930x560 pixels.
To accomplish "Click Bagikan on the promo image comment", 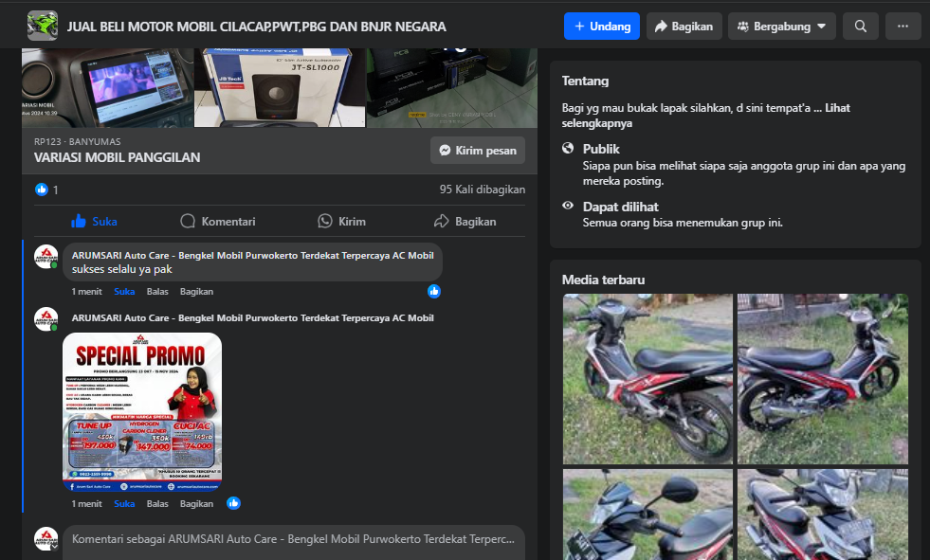I will [x=196, y=504].
